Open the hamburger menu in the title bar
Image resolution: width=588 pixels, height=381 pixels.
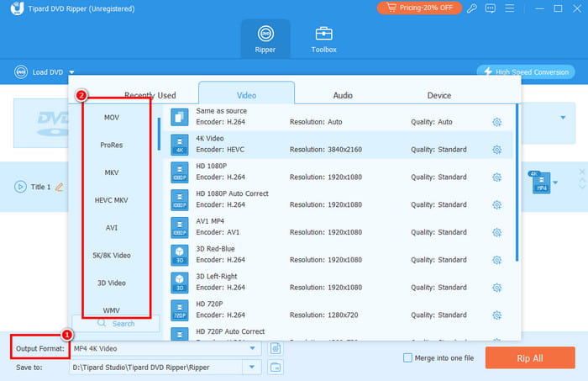tap(512, 8)
